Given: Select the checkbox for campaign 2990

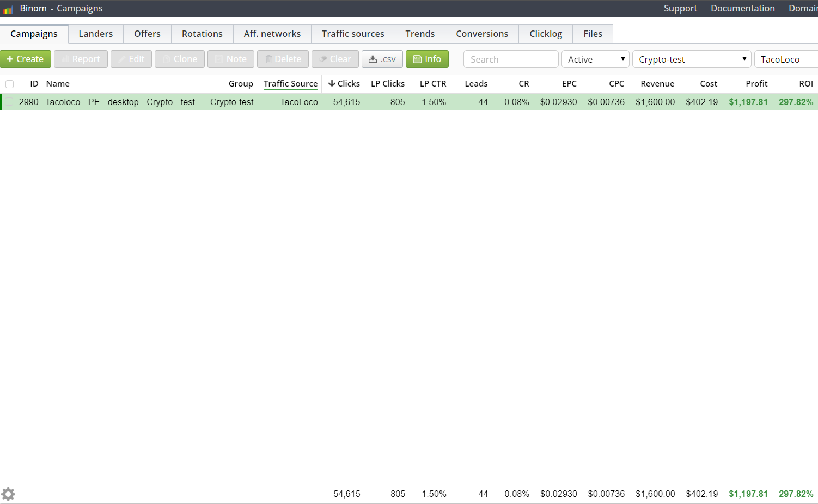Looking at the screenshot, I should click(9, 102).
